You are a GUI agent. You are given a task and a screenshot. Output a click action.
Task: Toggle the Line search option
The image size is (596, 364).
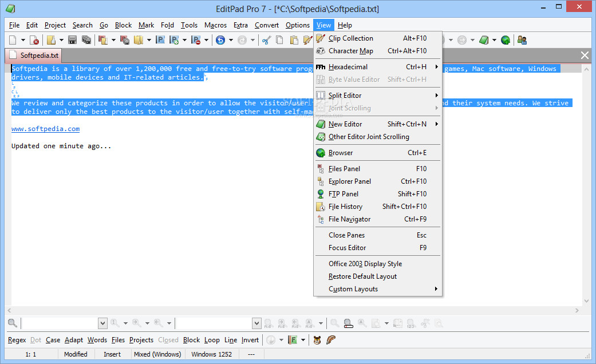click(231, 340)
